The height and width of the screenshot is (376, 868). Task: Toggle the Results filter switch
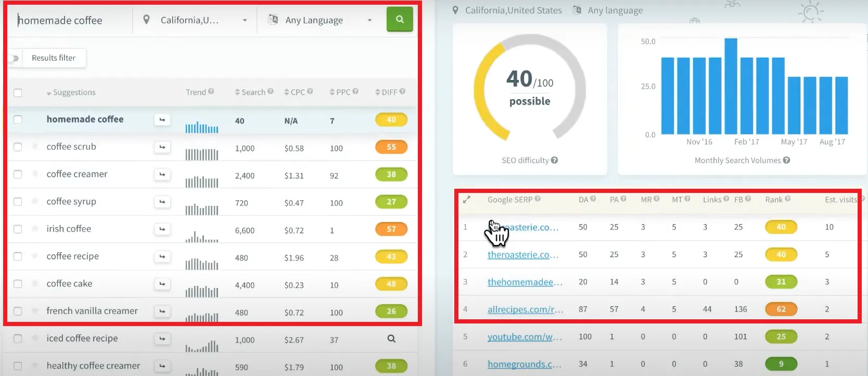coord(14,58)
